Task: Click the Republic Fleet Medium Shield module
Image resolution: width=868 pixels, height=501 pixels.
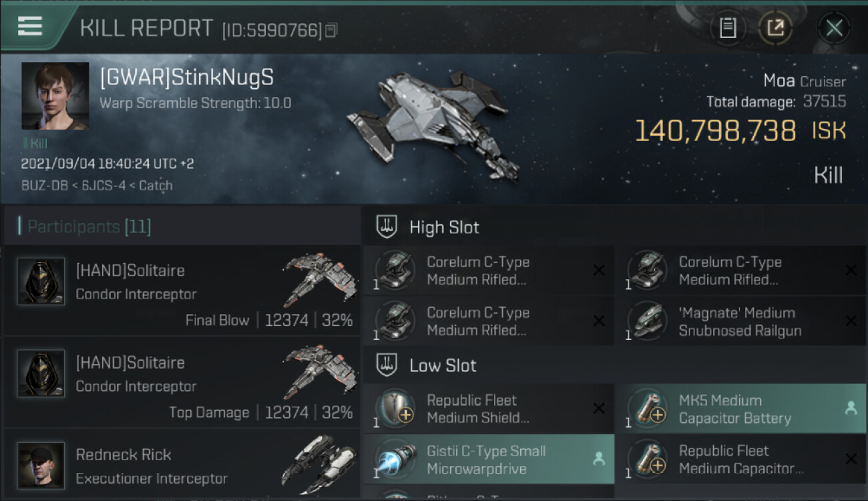Action: (x=488, y=409)
